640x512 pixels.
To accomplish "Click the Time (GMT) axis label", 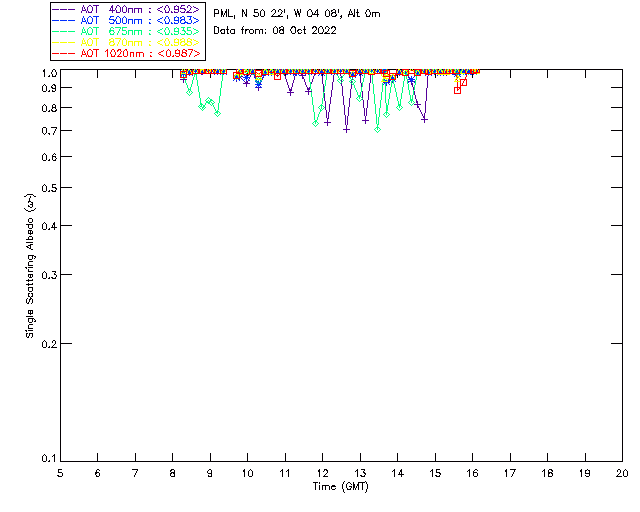I will click(x=340, y=486).
